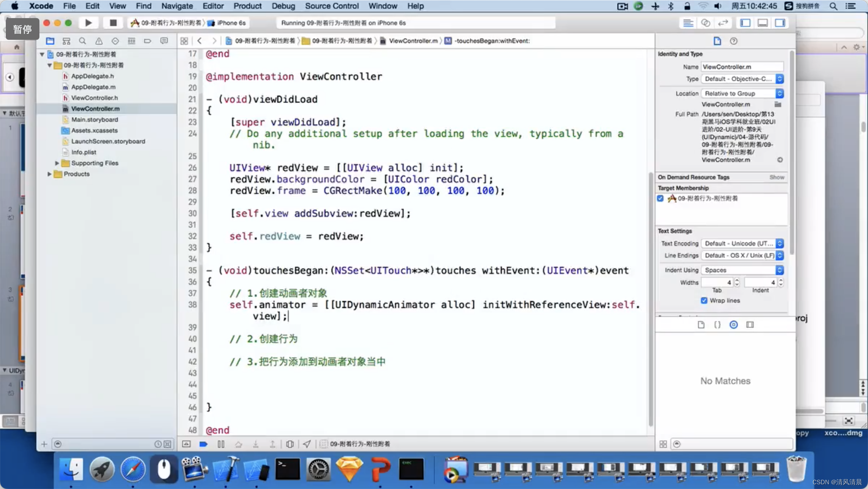Open the issue navigator warning icon

99,41
